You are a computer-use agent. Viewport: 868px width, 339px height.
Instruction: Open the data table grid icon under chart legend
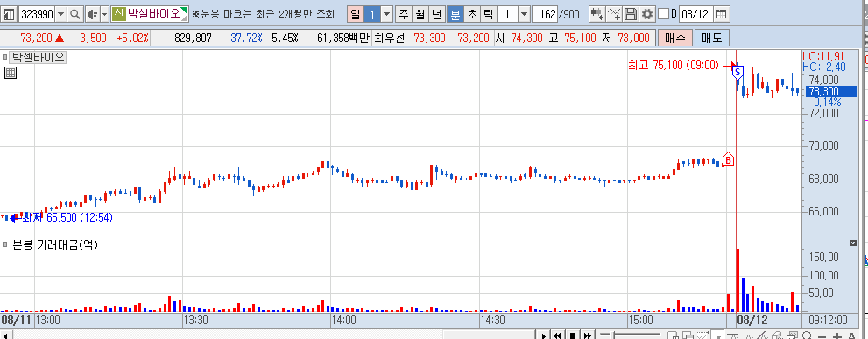10,73
